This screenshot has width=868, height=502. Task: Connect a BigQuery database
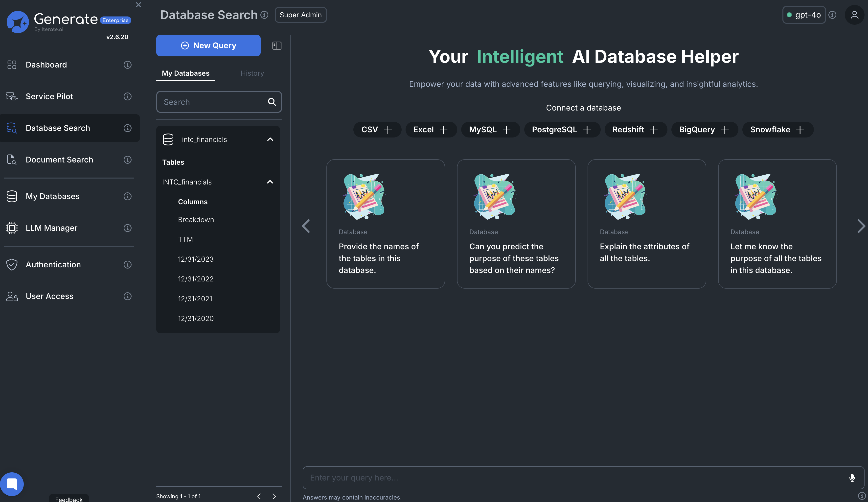click(704, 130)
